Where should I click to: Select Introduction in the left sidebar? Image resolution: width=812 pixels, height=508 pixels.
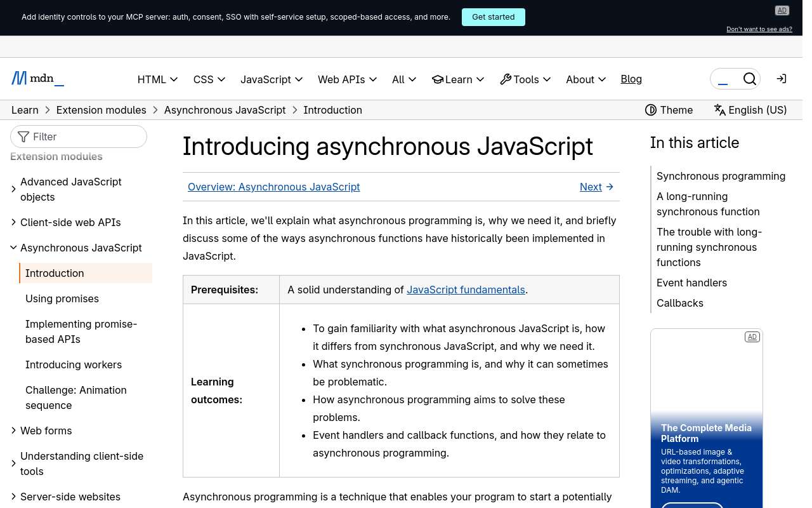click(x=86, y=273)
